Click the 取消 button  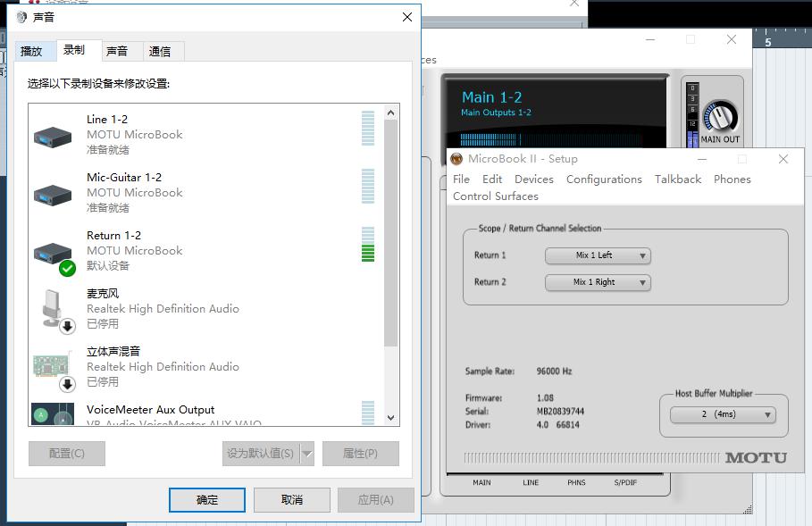tap(292, 500)
